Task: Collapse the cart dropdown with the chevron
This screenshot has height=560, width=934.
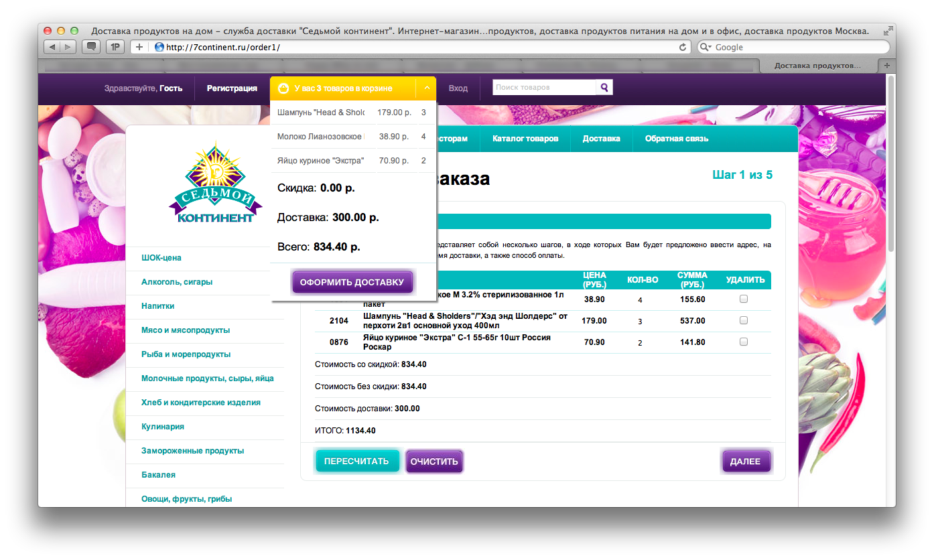Action: pyautogui.click(x=426, y=88)
